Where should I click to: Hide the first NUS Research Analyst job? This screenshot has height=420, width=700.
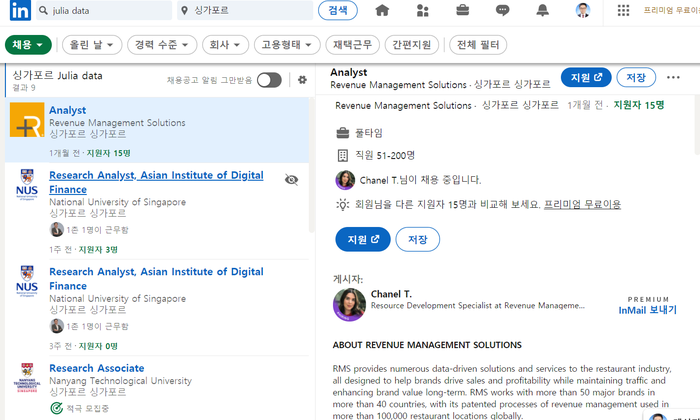coord(292,179)
